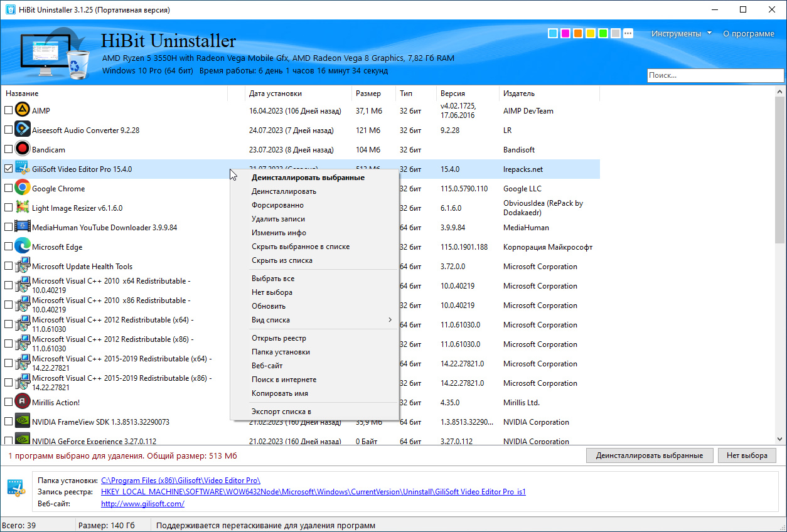The height and width of the screenshot is (532, 787).
Task: Pick the magenta color theme swatch
Action: (x=565, y=33)
